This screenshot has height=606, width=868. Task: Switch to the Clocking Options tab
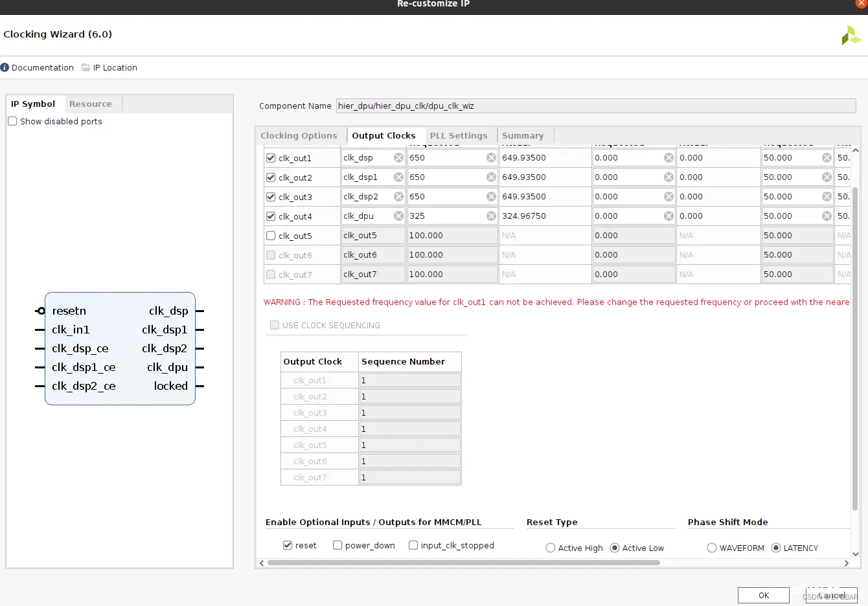[x=299, y=135]
